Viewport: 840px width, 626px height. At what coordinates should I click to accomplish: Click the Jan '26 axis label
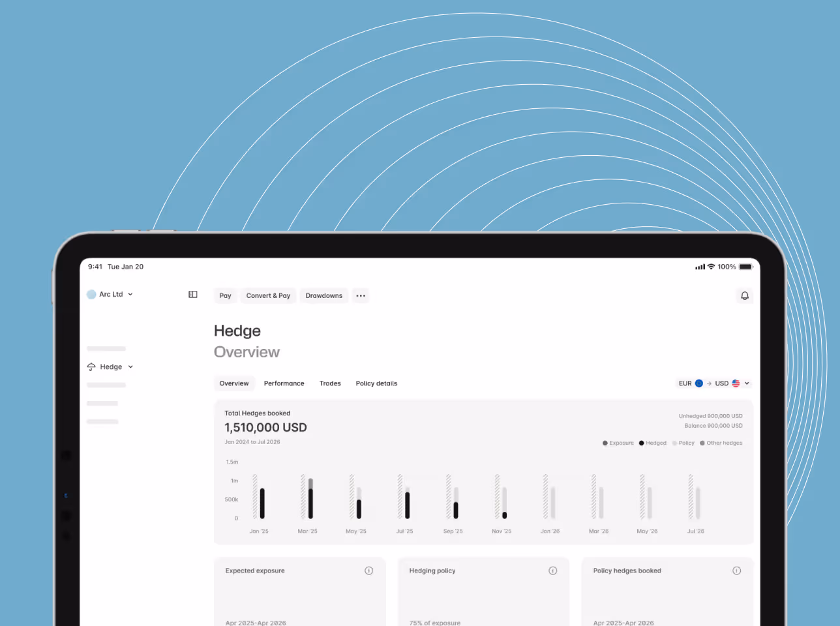pos(550,531)
